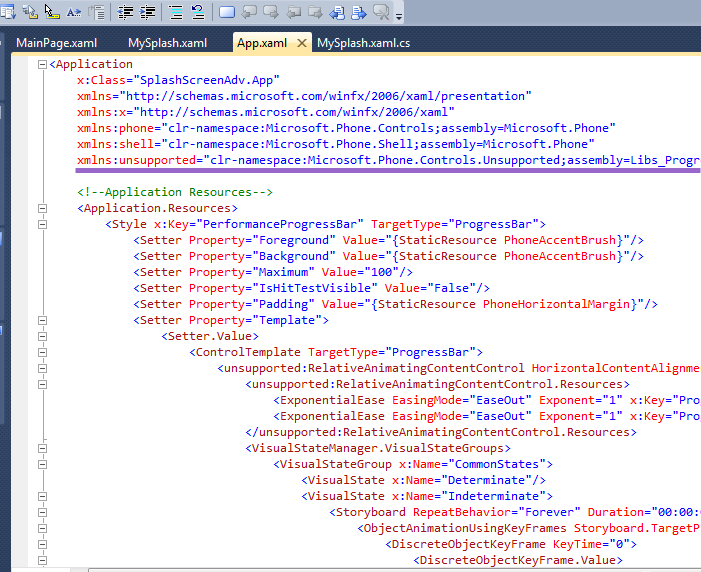701x572 pixels.
Task: Comment out the selected lines
Action: coord(176,12)
